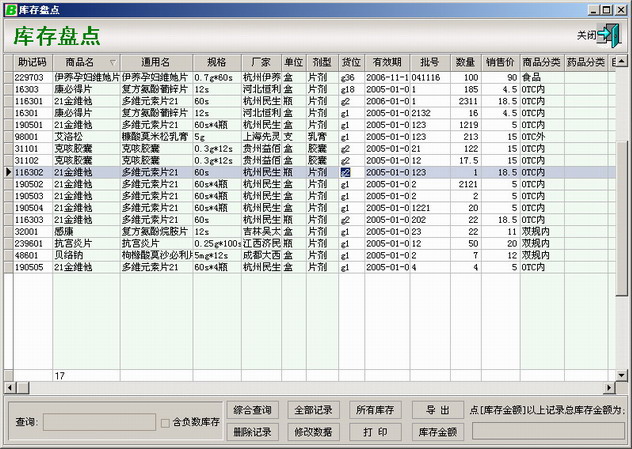This screenshot has width=632, height=449.
Task: Click the vertical scrollbar down arrow
Action: tap(624, 374)
